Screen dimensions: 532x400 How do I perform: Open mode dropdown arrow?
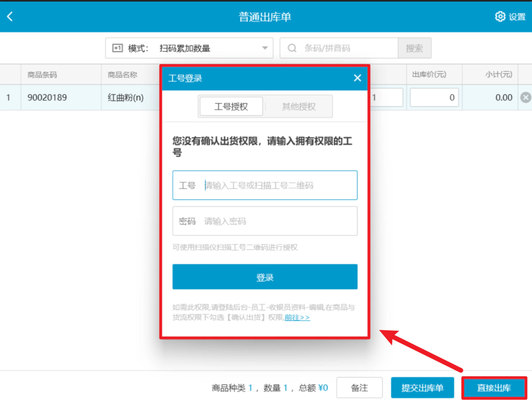click(x=265, y=48)
